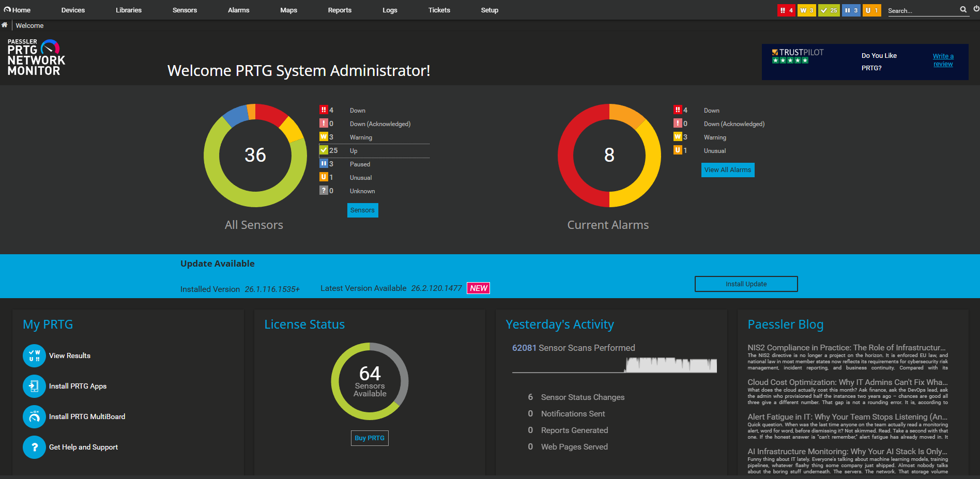Click the orange Unusual badge in the header

click(871, 10)
